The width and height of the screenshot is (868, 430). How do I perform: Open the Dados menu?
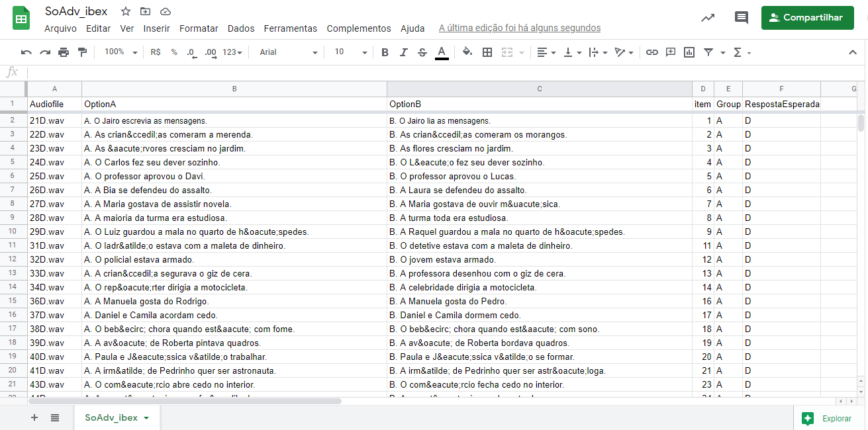(241, 28)
